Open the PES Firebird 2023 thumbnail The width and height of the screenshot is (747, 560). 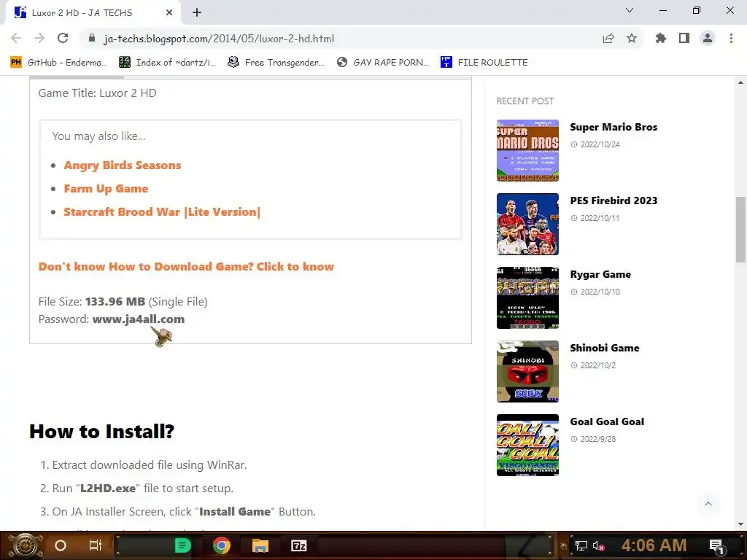click(527, 225)
